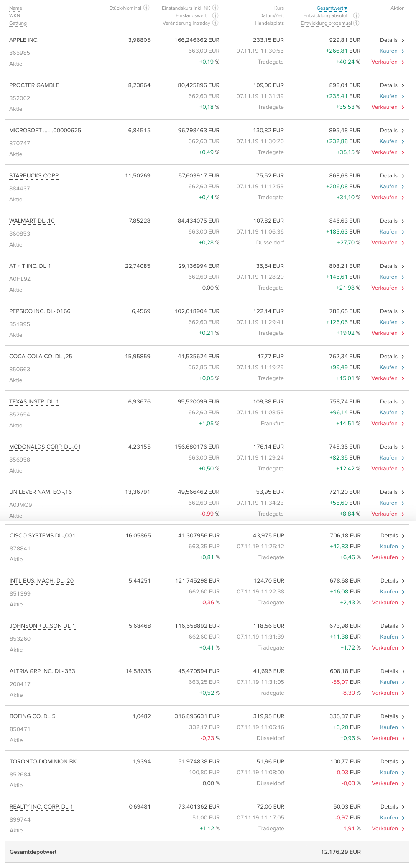Click Verkaufen in the Texas Instr. row

388,424
